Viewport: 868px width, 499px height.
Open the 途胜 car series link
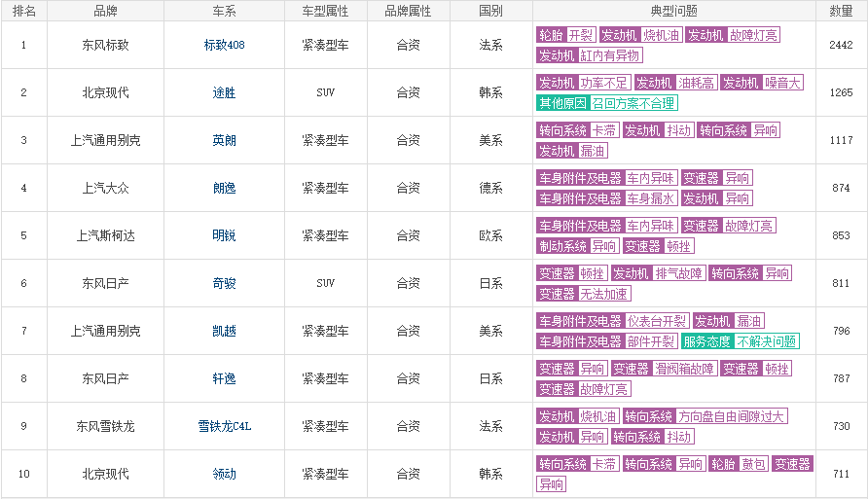click(224, 92)
